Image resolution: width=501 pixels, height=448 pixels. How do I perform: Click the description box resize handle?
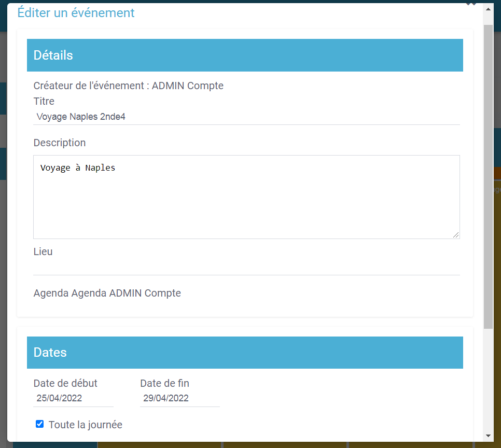456,235
